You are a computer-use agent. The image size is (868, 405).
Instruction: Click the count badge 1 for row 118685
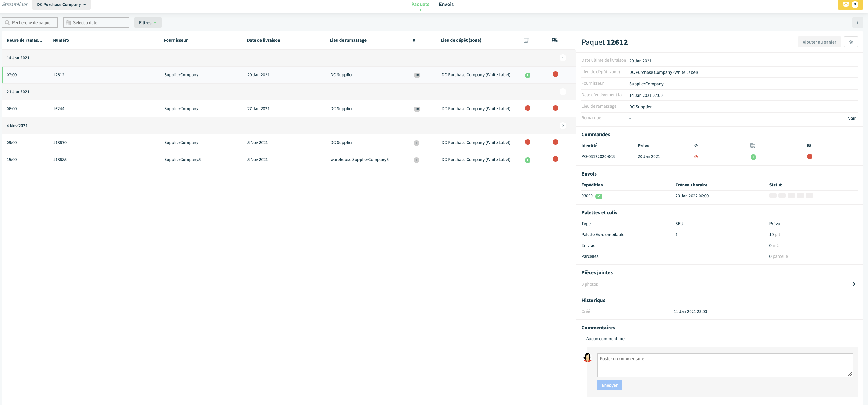point(416,160)
